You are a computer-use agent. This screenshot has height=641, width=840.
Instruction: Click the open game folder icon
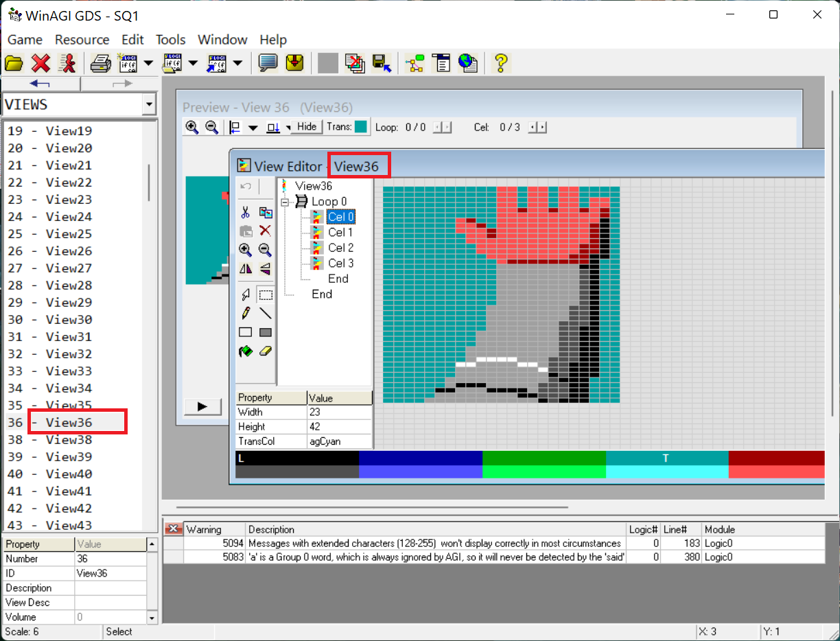pos(14,64)
